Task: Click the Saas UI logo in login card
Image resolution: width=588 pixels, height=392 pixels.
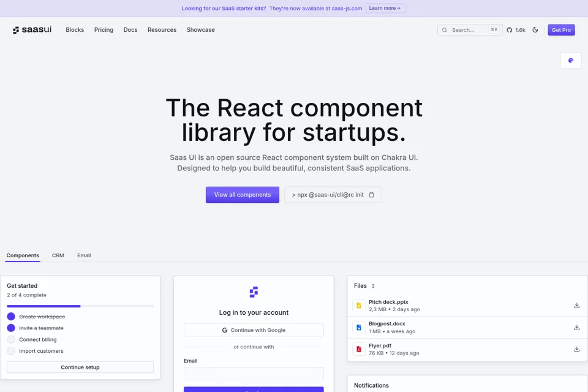Action: coord(254,292)
